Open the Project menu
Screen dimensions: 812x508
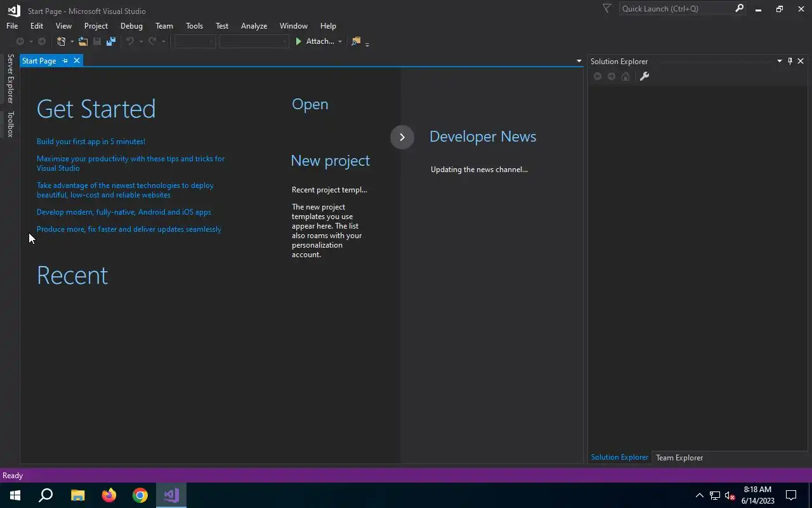point(96,26)
